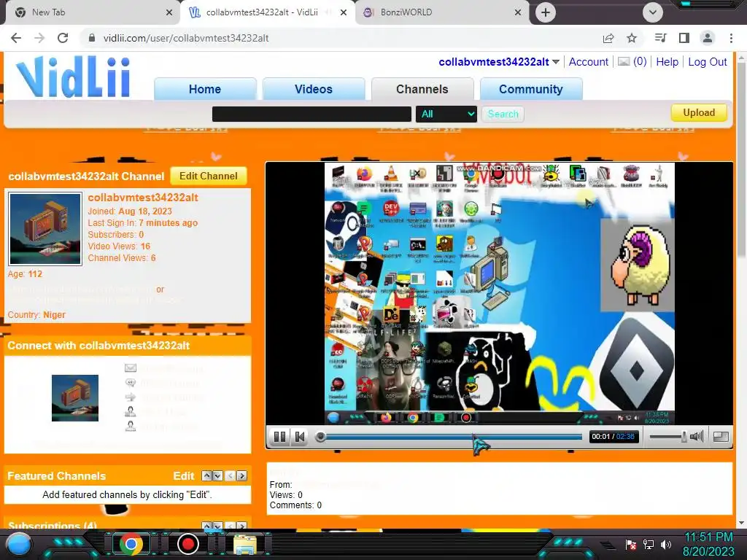The height and width of the screenshot is (560, 747).
Task: Switch to the BonziWORLD browser tab
Action: 442,12
